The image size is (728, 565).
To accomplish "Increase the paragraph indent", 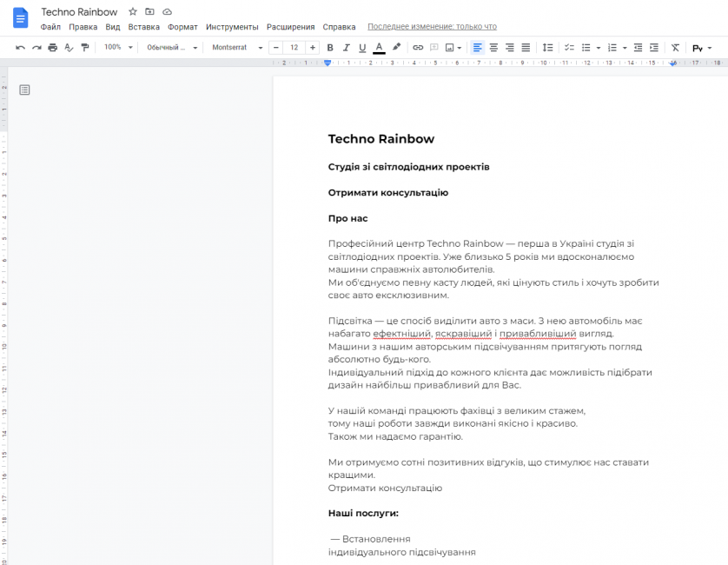I will click(654, 48).
